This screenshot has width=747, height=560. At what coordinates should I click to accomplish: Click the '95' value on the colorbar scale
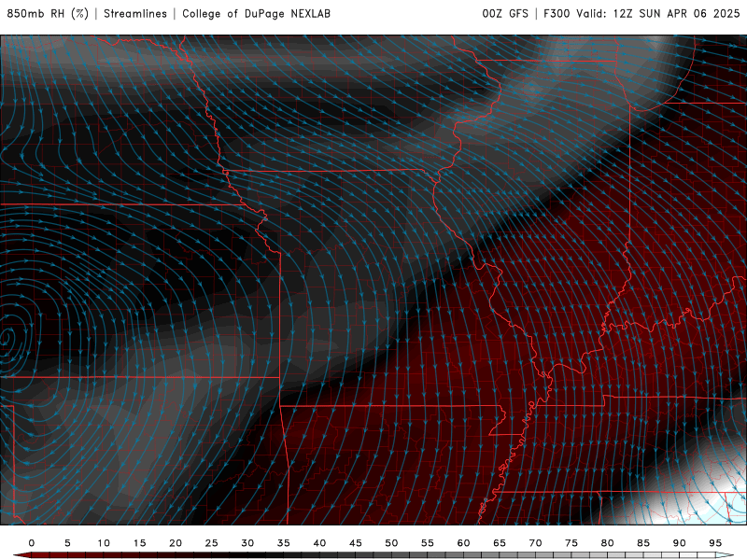[x=715, y=543]
